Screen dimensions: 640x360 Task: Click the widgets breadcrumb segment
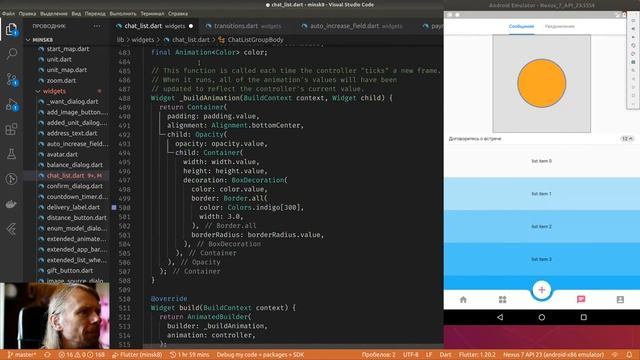[x=143, y=40]
